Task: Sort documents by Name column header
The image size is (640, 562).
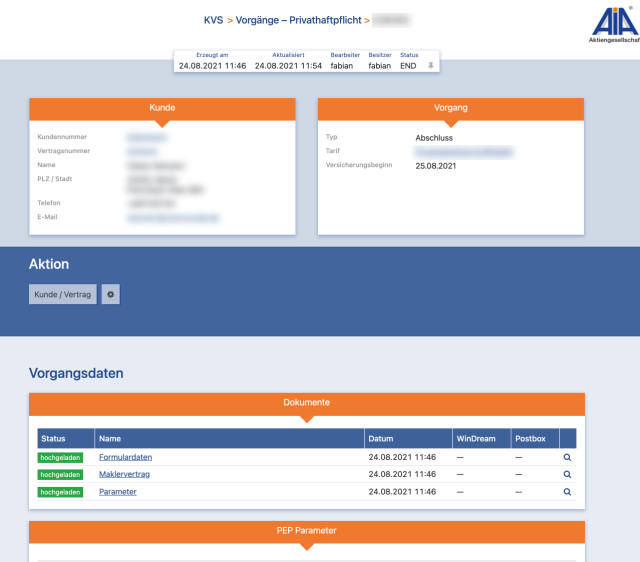Action: pos(110,439)
